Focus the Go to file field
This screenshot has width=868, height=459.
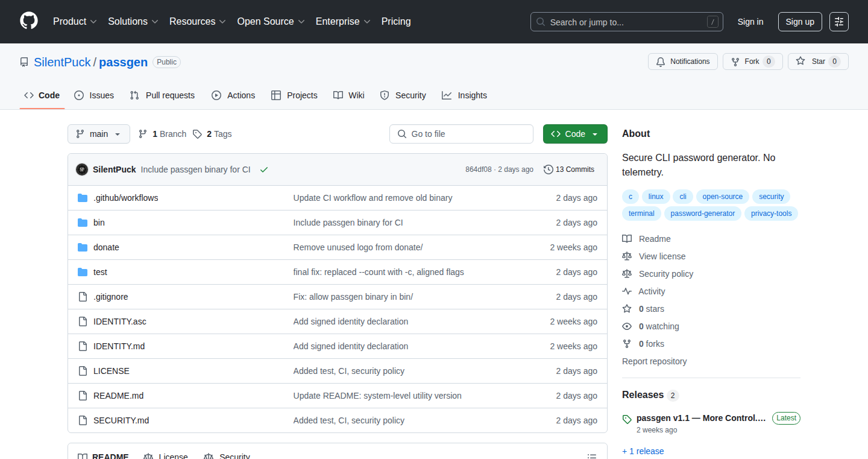coord(461,134)
